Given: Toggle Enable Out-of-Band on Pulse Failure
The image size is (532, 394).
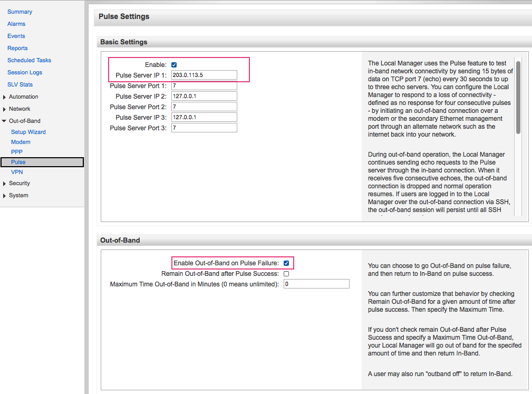Looking at the screenshot, I should [x=286, y=263].
